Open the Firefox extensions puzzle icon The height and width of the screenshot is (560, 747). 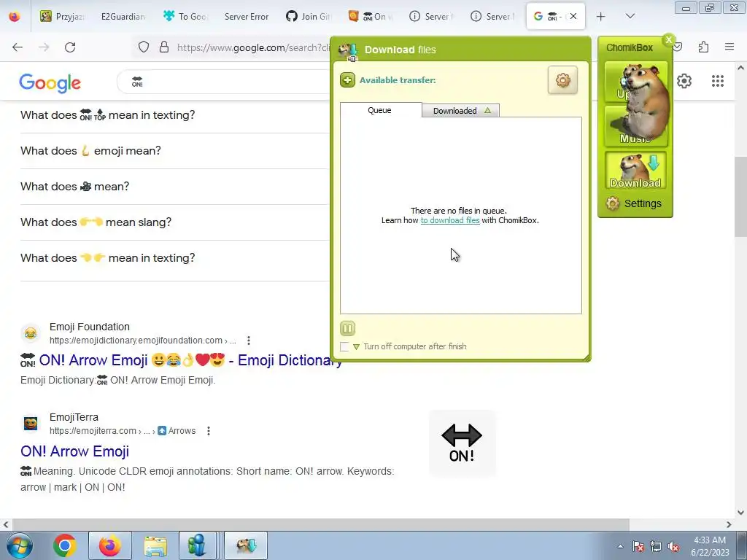704,47
